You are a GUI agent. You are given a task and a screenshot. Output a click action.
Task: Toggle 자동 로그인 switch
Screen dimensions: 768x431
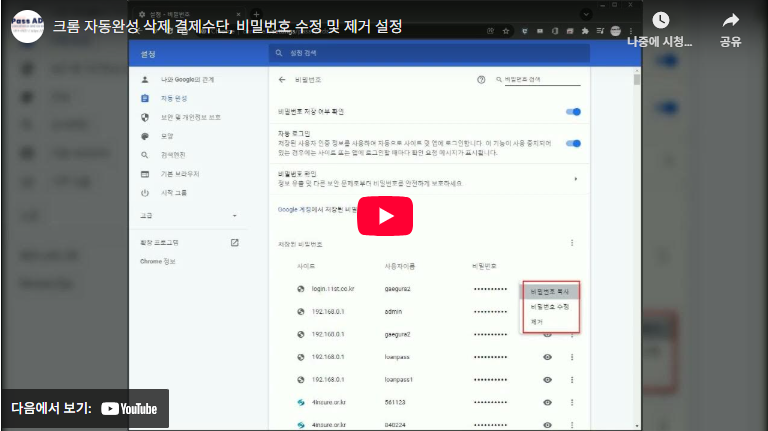(573, 144)
